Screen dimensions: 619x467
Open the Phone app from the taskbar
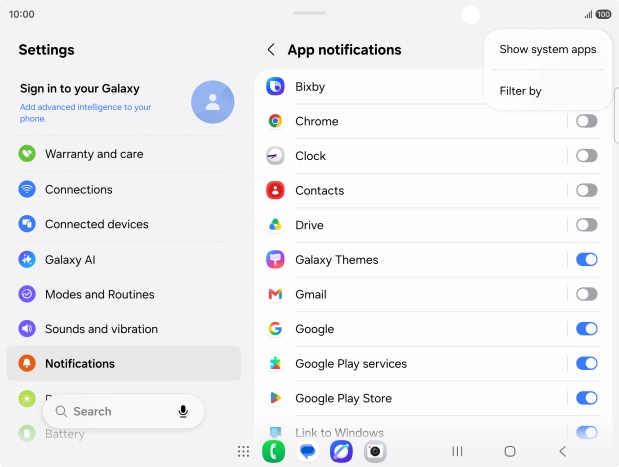(x=273, y=451)
